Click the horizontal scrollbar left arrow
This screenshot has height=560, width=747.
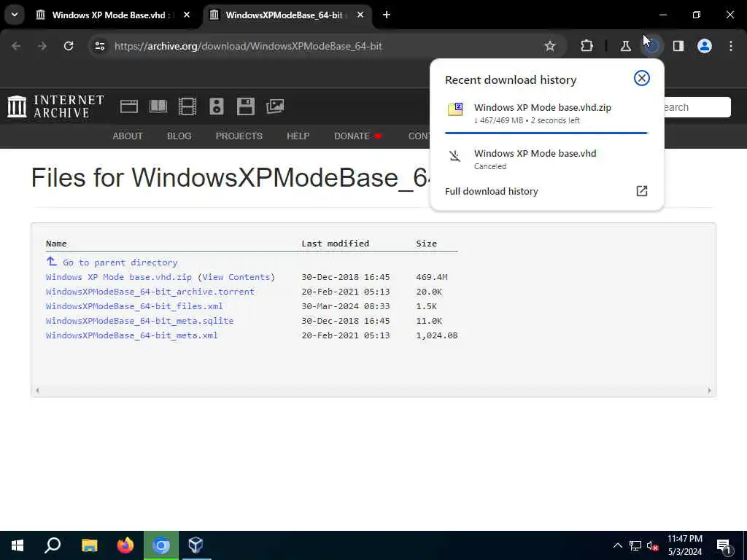[x=37, y=391]
